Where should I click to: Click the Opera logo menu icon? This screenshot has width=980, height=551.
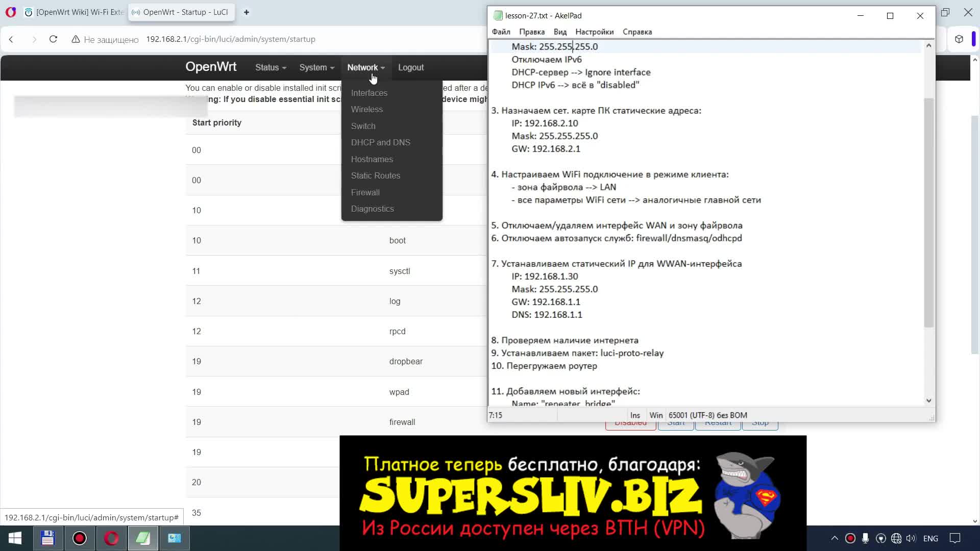click(x=10, y=12)
